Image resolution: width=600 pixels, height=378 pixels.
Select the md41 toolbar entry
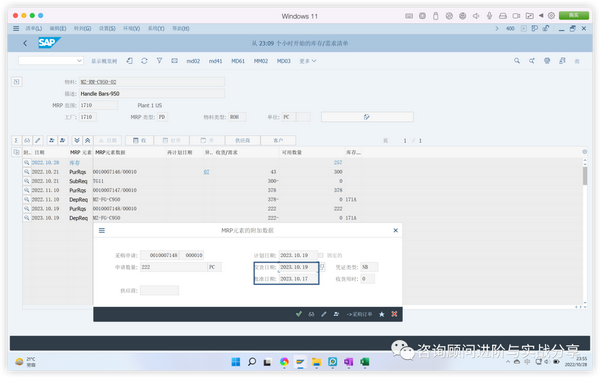pyautogui.click(x=215, y=61)
